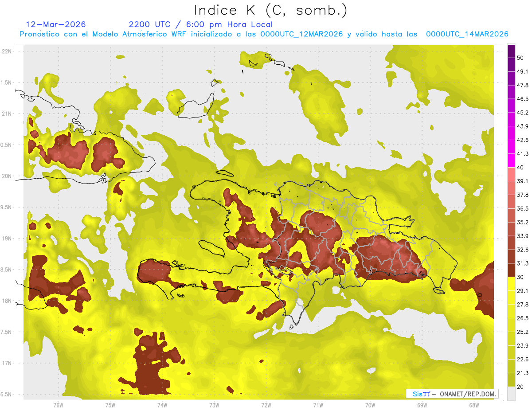The image size is (532, 411).
Task: Click the '33.9' colorbar label
Action: 523,236
